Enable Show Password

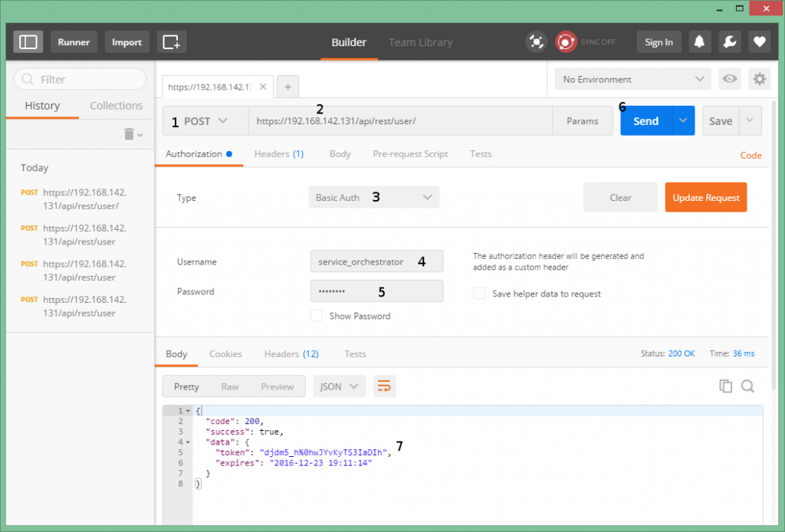[316, 315]
